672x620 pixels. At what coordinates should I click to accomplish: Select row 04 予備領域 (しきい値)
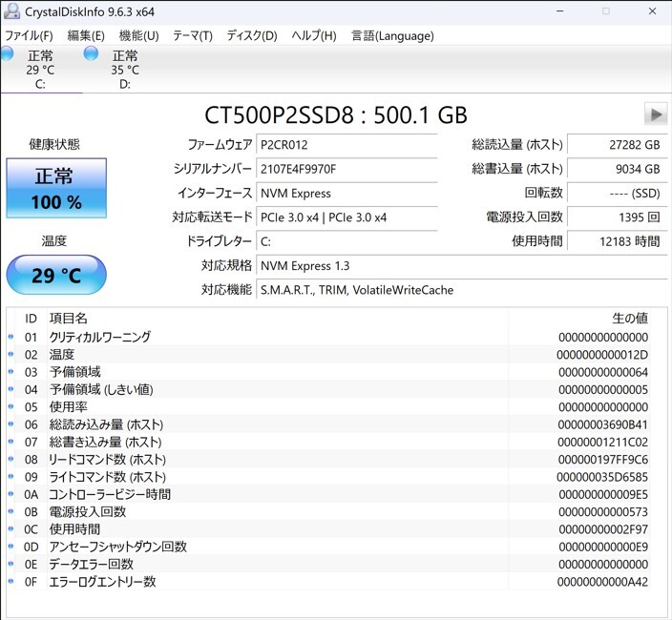(328, 389)
